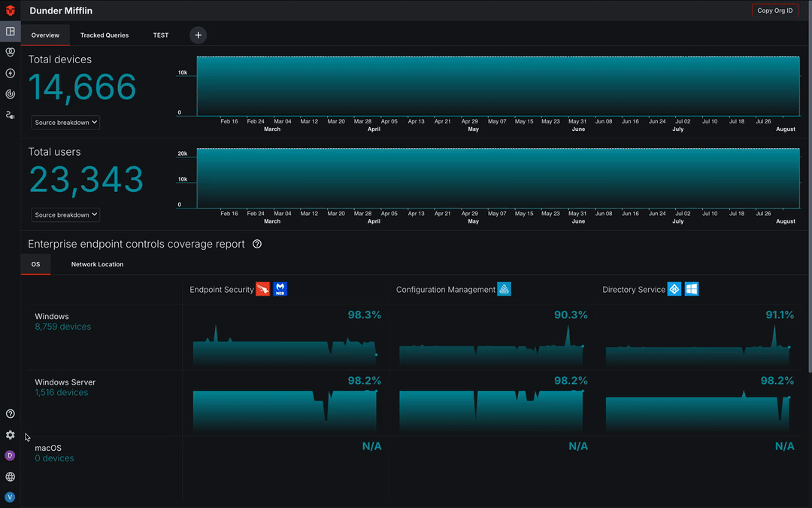Click Windows Server Endpoint Security sparkline chart

[x=286, y=411]
